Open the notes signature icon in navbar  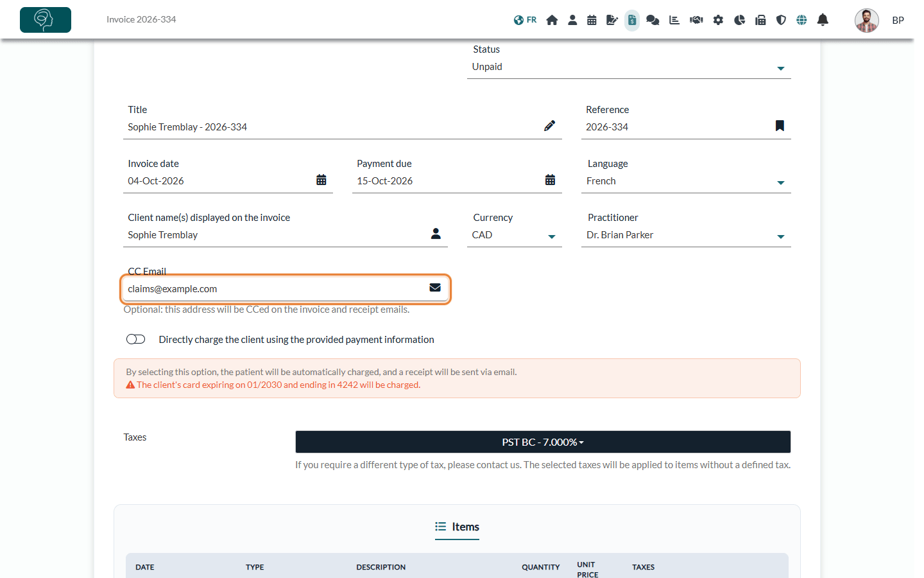coord(612,20)
